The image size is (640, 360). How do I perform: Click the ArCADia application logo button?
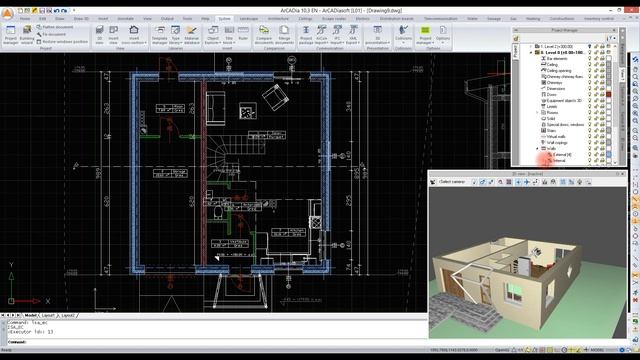point(7,13)
